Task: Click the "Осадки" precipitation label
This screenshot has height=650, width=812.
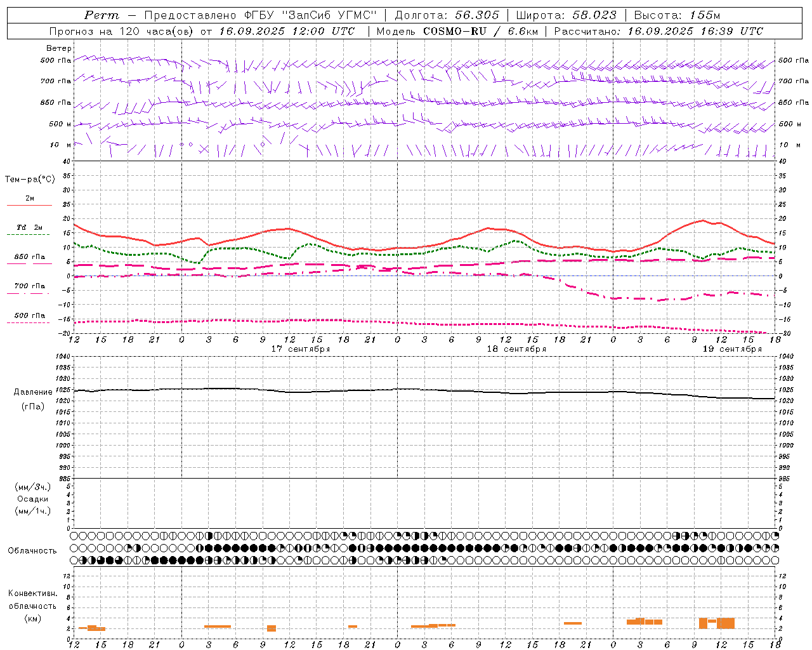Action: click(33, 499)
